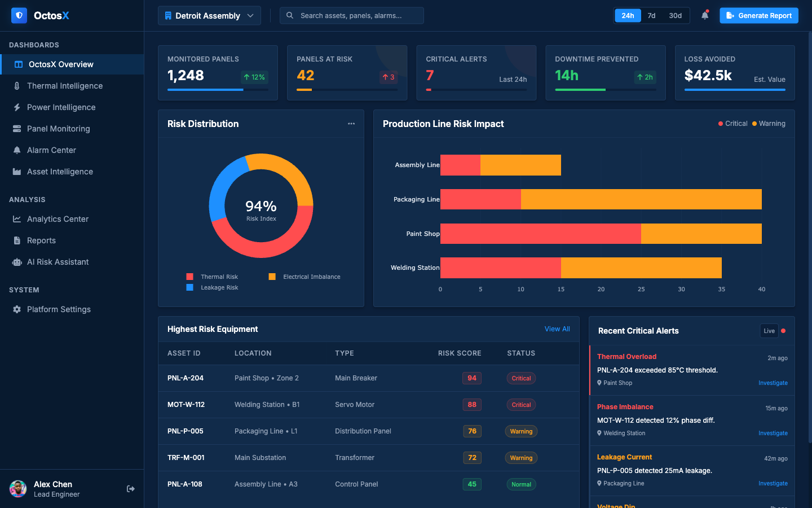Click Alex Chen's avatar picture
The width and height of the screenshot is (812, 508).
18,489
